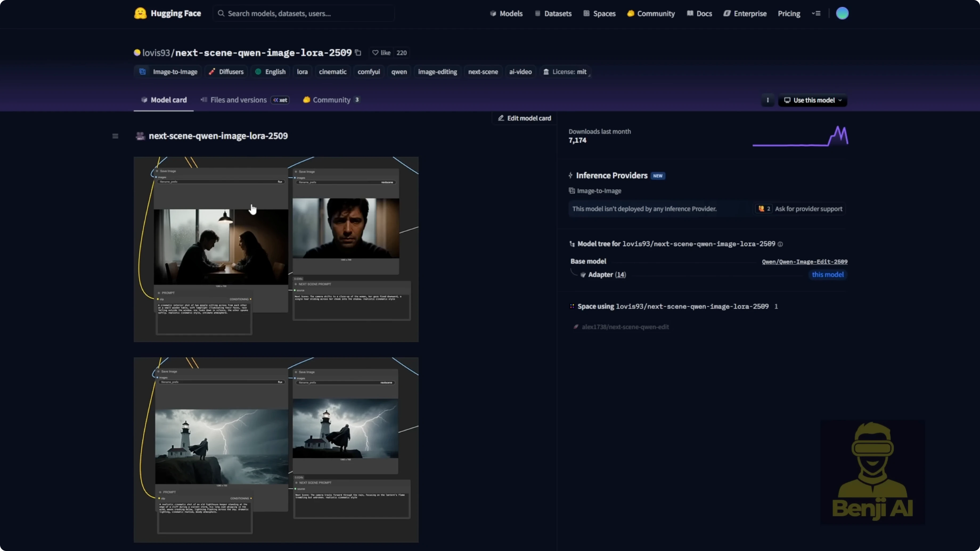Image resolution: width=980 pixels, height=551 pixels.
Task: Visit the alex1738/next-scene-qwen-edit space
Action: tap(626, 327)
